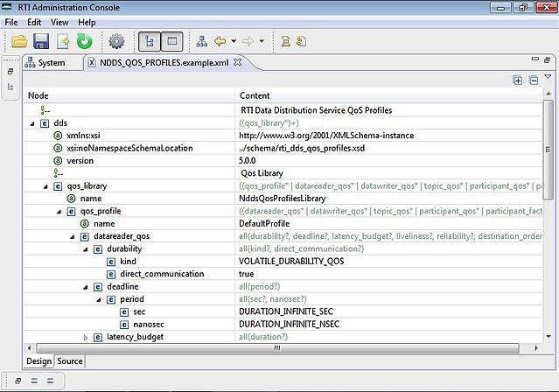
Task: Click the Content column header
Action: coord(389,95)
